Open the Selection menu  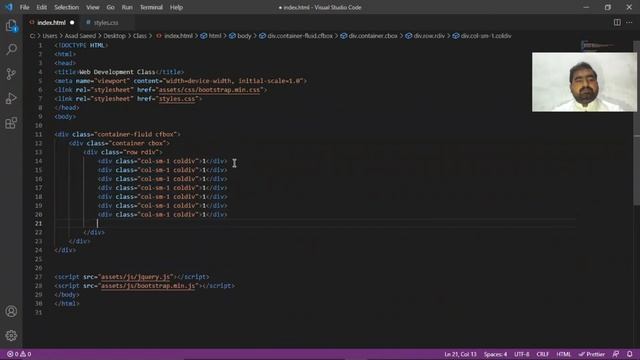coord(67,7)
